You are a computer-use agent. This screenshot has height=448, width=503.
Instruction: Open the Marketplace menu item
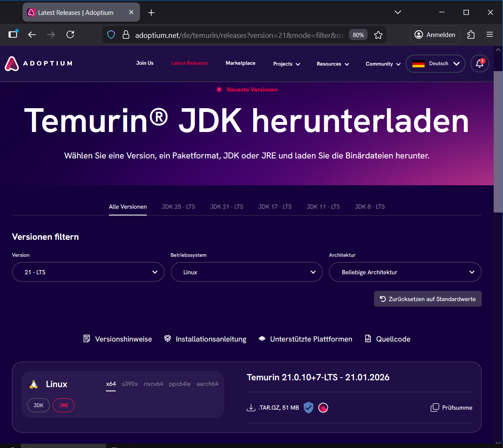click(240, 63)
